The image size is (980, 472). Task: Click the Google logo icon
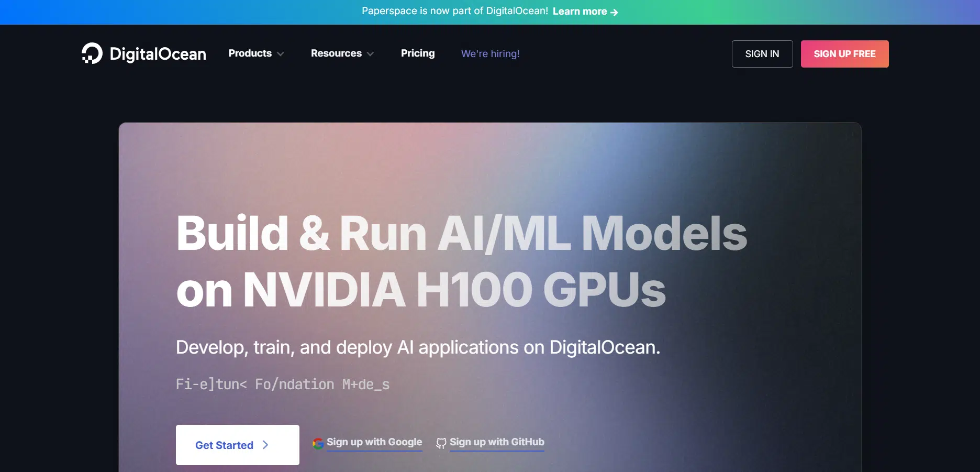click(318, 443)
